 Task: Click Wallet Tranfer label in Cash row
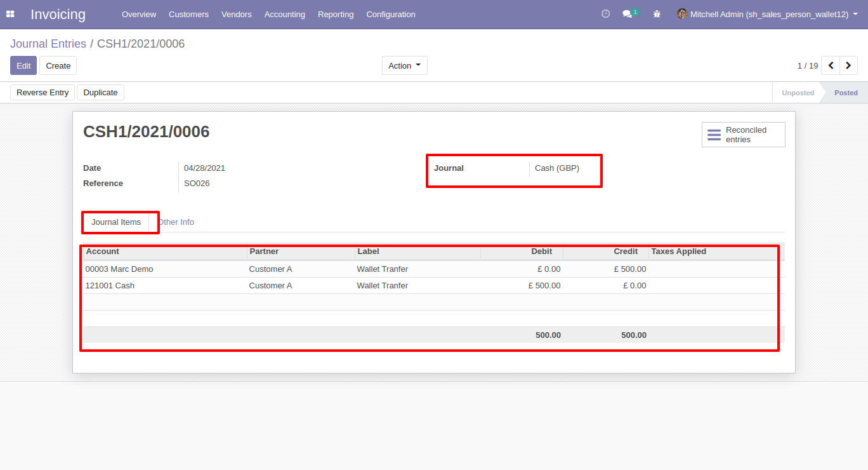(383, 286)
